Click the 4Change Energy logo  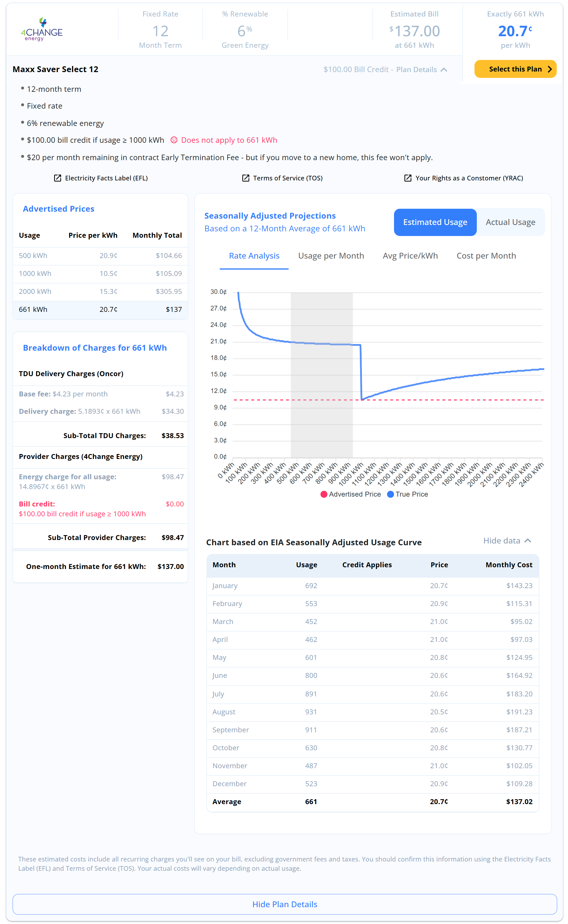click(x=41, y=29)
